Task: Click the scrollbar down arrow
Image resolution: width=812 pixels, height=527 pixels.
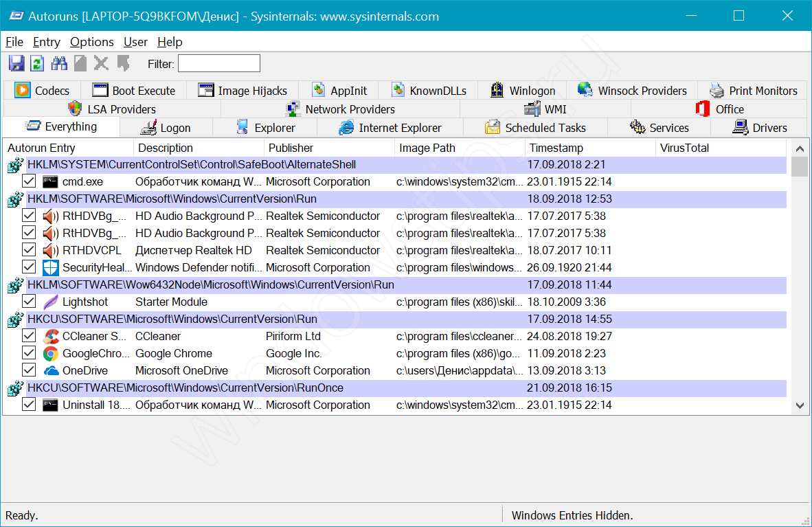Action: [800, 406]
